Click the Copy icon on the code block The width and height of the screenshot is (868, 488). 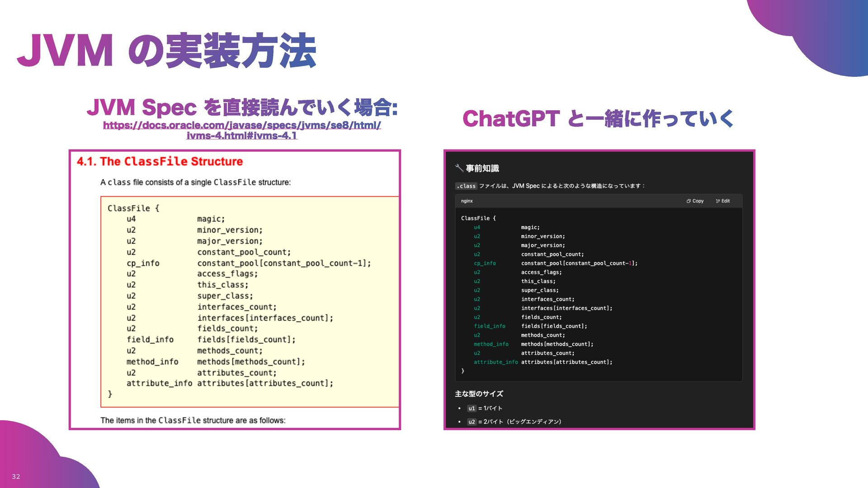pyautogui.click(x=689, y=201)
